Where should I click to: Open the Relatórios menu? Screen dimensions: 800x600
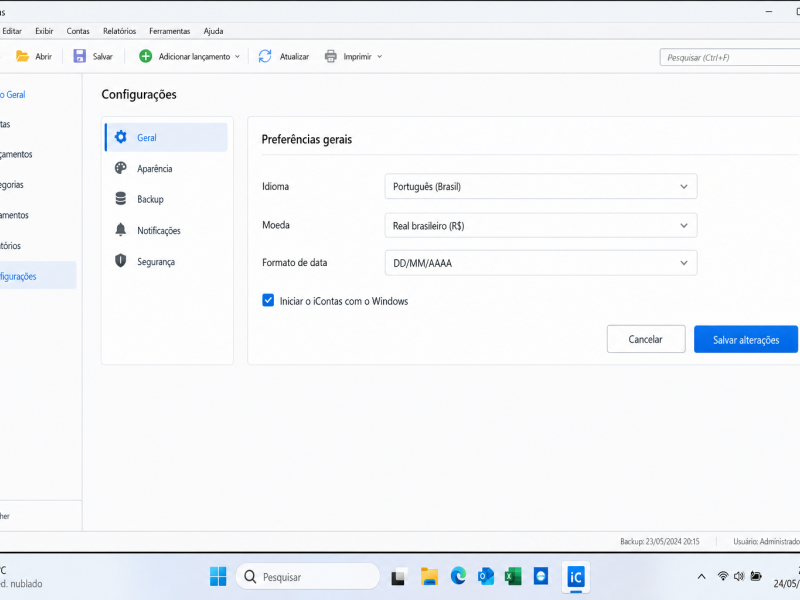[119, 31]
